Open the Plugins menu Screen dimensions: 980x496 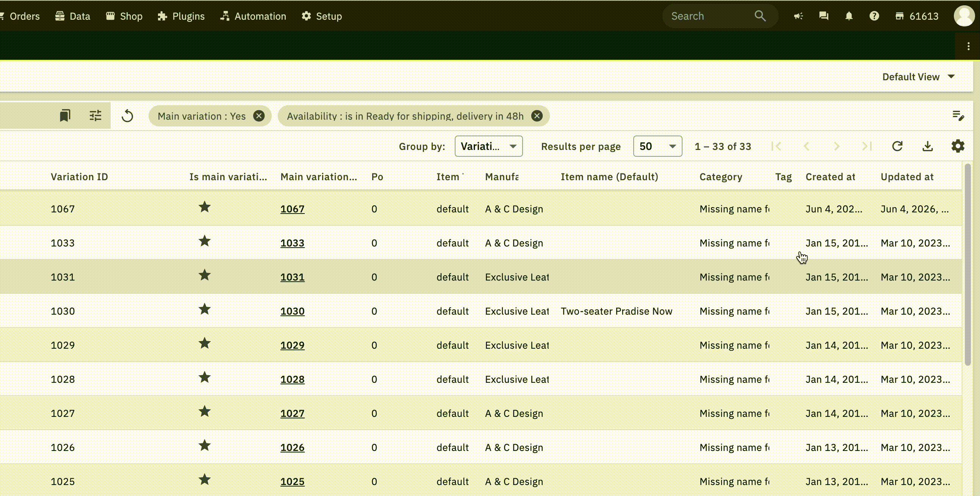point(181,16)
